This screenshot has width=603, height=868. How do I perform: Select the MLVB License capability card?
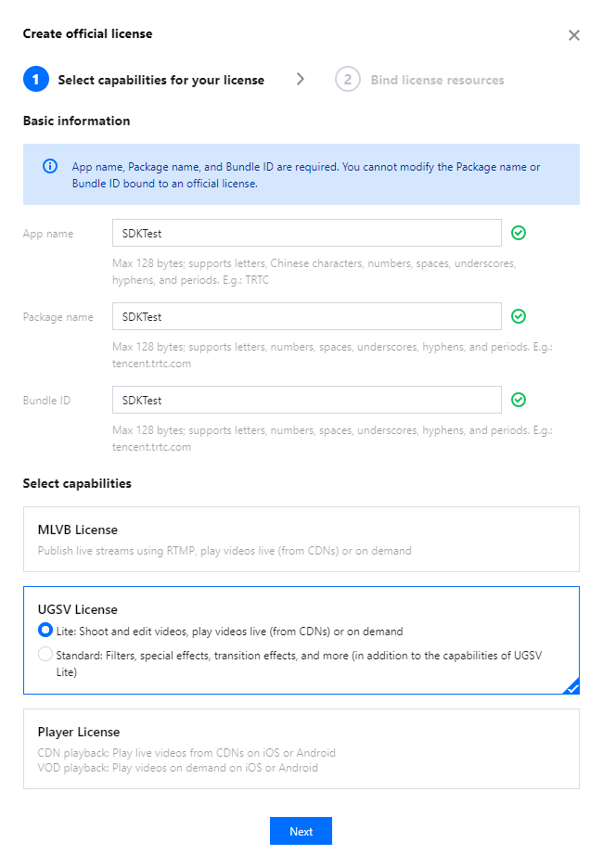pos(301,539)
